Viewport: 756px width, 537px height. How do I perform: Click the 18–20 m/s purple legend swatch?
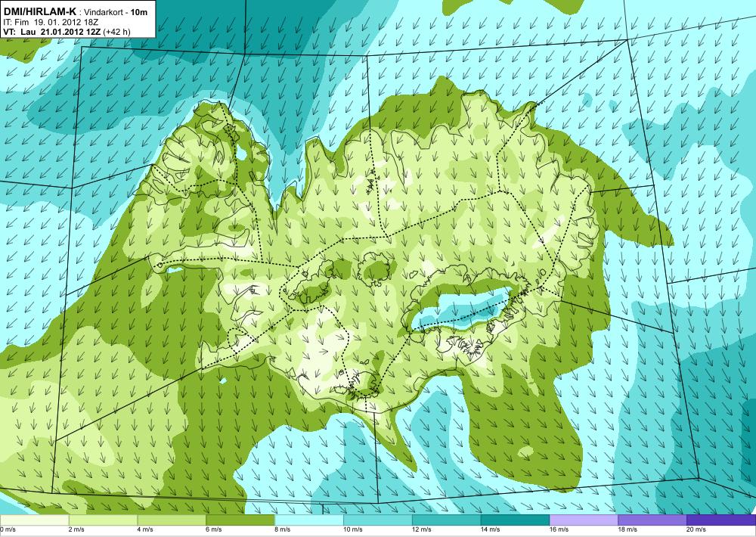pyautogui.click(x=652, y=520)
